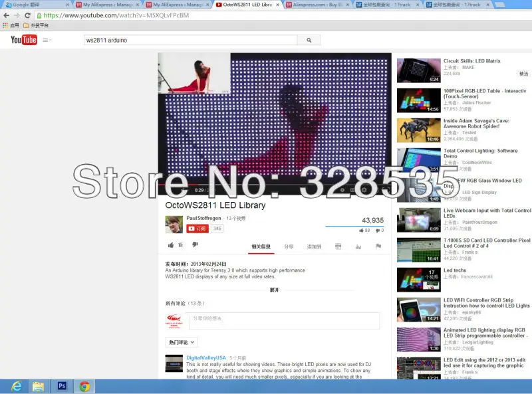Screen dimensions: 532x394
Task: Open the 外贸平台 bookmarks folder
Action: pos(36,25)
